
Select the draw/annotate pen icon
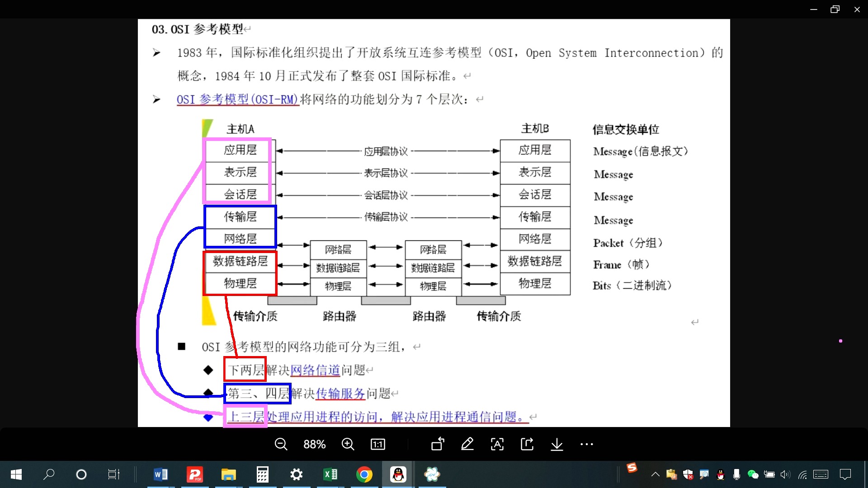click(467, 444)
